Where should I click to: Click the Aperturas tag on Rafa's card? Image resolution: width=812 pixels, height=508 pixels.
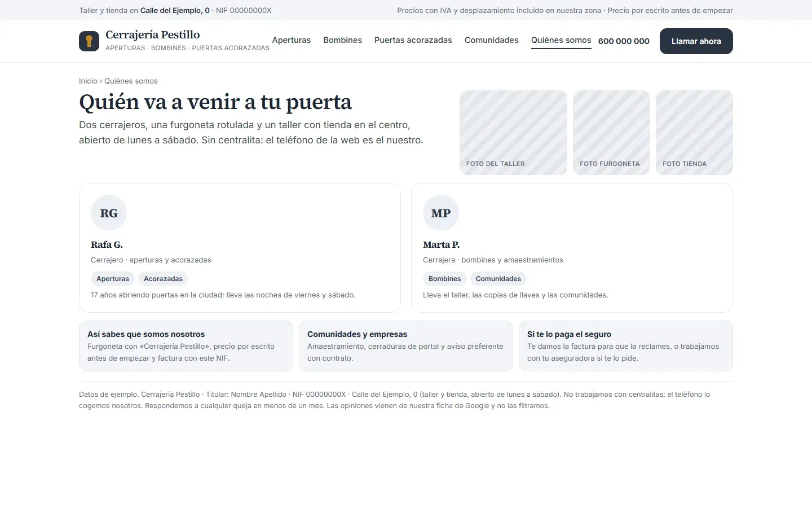[x=113, y=279]
